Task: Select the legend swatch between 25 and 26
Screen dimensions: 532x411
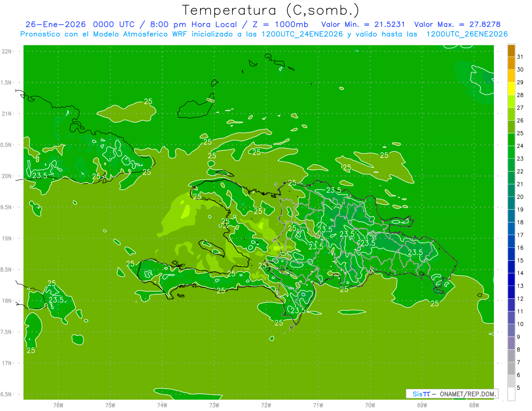Action: pos(511,127)
